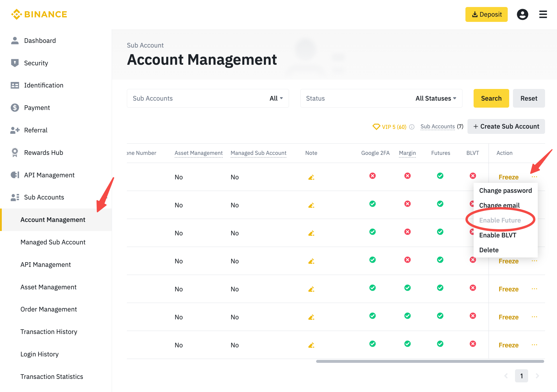
Task: Select Change password from the action menu
Action: pos(505,191)
